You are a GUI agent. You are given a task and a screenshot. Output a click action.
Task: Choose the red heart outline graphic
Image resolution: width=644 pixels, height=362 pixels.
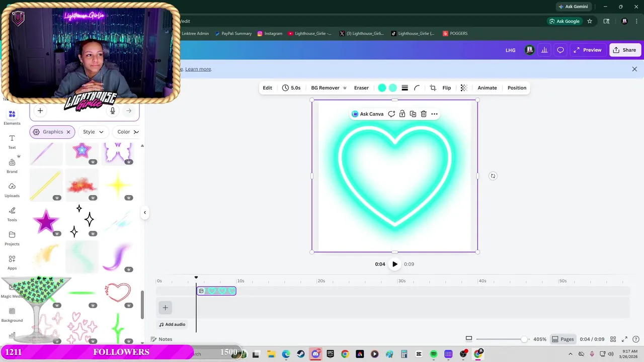point(117,292)
